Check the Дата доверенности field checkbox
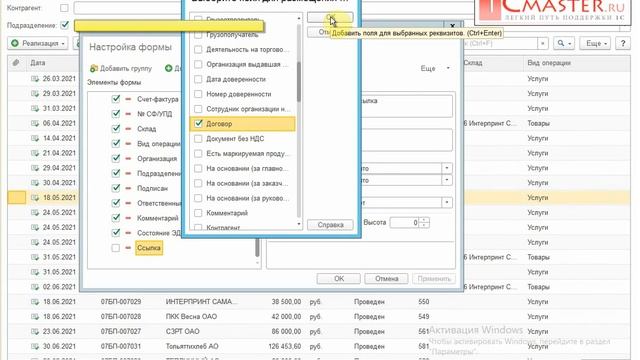Viewport: 640px width, 360px height. click(198, 79)
